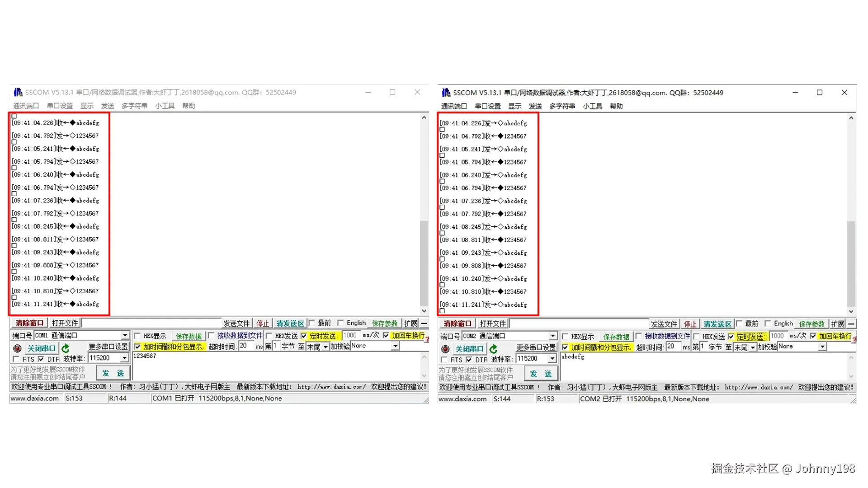Click 清除窗口 button in COM1 window
The width and height of the screenshot is (868, 488).
pyautogui.click(x=29, y=323)
